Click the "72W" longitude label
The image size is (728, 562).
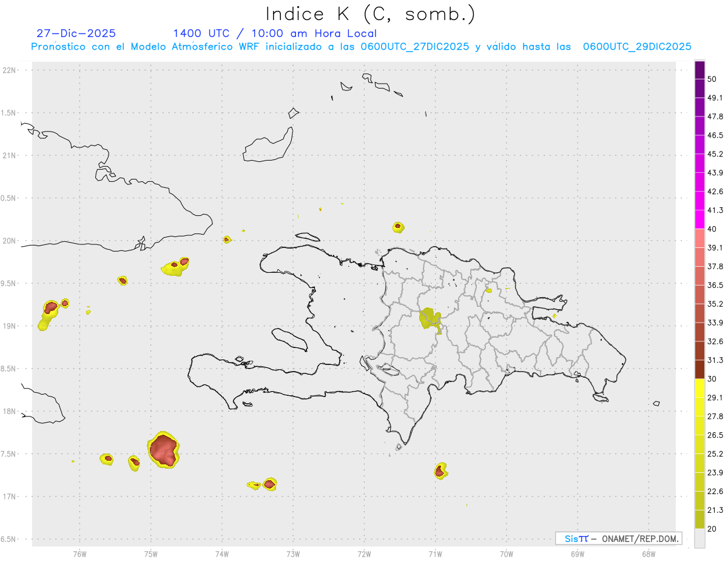pyautogui.click(x=365, y=554)
